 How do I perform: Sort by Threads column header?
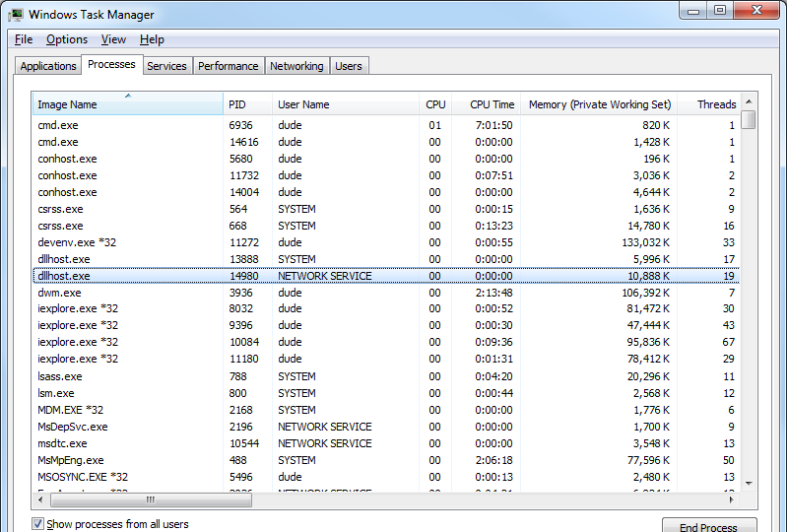(x=708, y=104)
